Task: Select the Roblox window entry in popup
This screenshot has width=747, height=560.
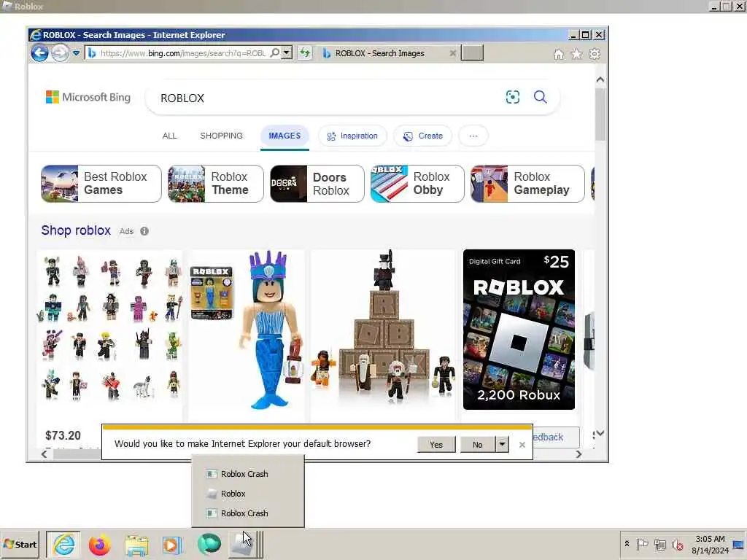Action: (x=248, y=494)
